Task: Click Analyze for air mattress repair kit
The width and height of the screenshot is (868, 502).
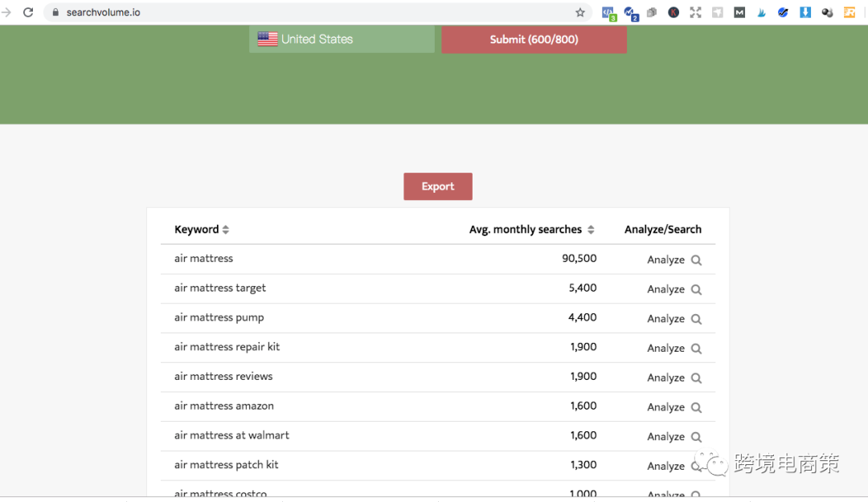Action: pos(665,349)
